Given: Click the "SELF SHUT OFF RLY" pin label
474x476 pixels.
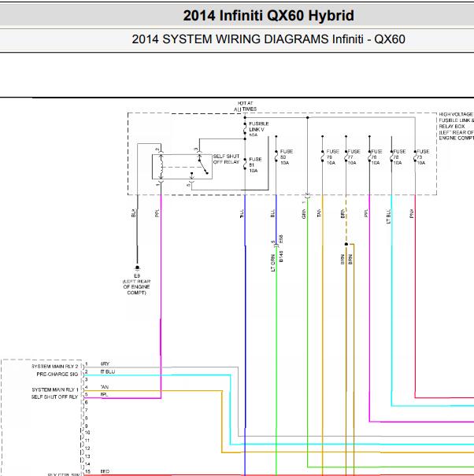Looking at the screenshot, I should (54, 397).
